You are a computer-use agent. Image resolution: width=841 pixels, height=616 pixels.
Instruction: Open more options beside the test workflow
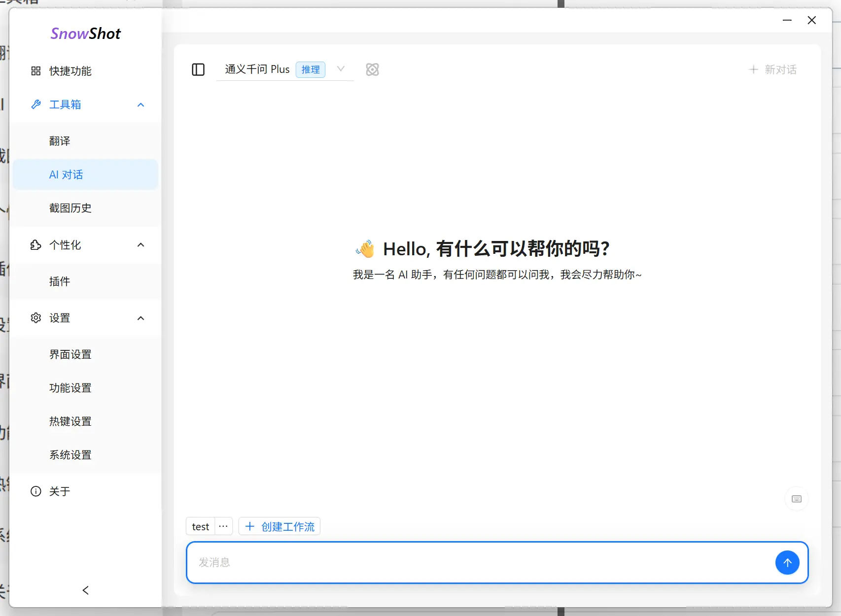[x=223, y=526]
